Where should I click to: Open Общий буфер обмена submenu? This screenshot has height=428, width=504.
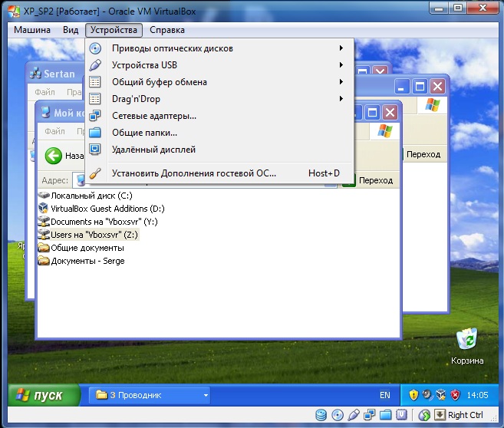click(x=219, y=82)
